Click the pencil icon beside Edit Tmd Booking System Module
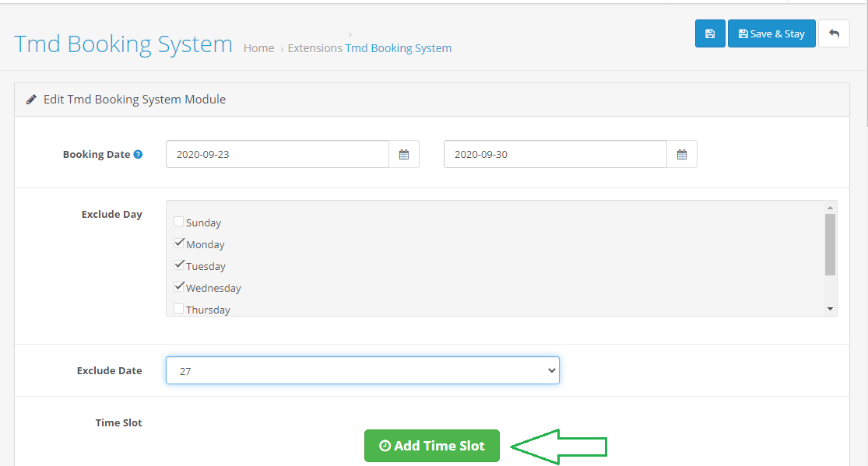Screen dimensions: 868x466 point(32,100)
